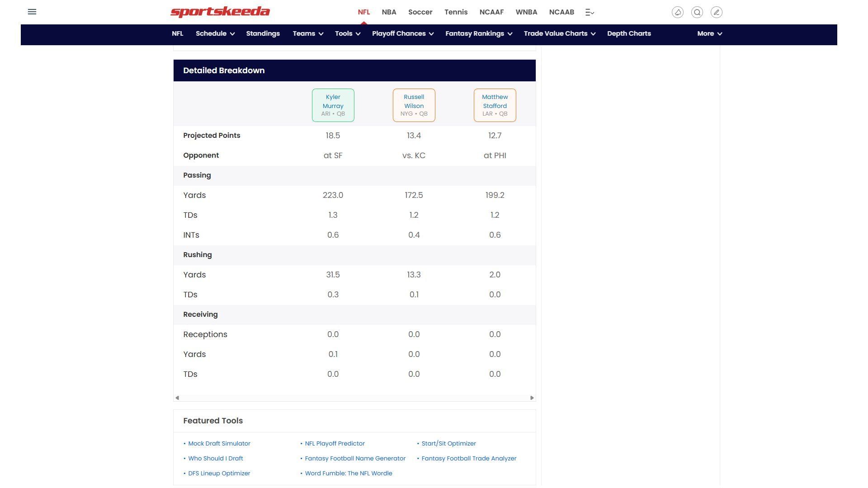Click the write/edit pencil icon
868x488 pixels.
(716, 12)
